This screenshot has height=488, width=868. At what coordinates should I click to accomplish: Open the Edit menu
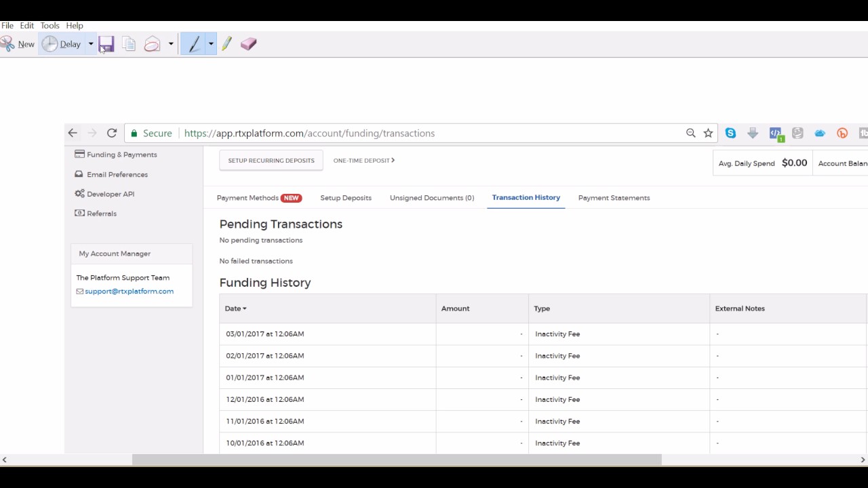click(26, 26)
